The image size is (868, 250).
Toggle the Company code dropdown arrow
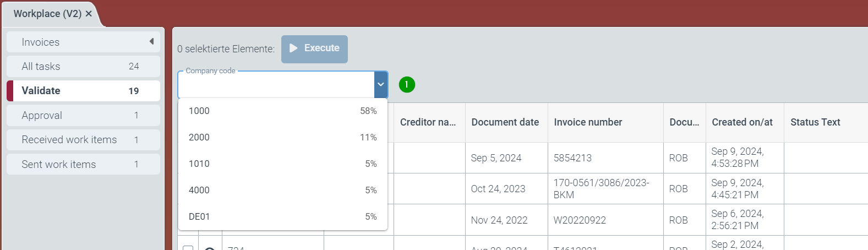(x=380, y=85)
